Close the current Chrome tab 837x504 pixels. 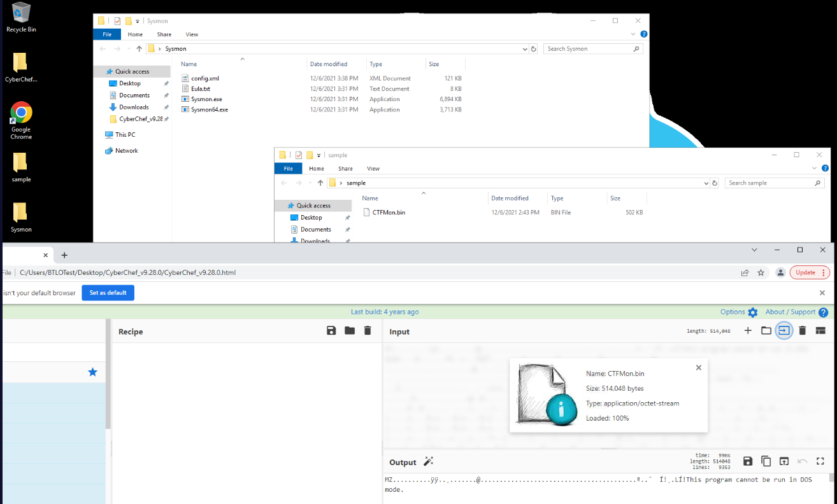tap(45, 255)
